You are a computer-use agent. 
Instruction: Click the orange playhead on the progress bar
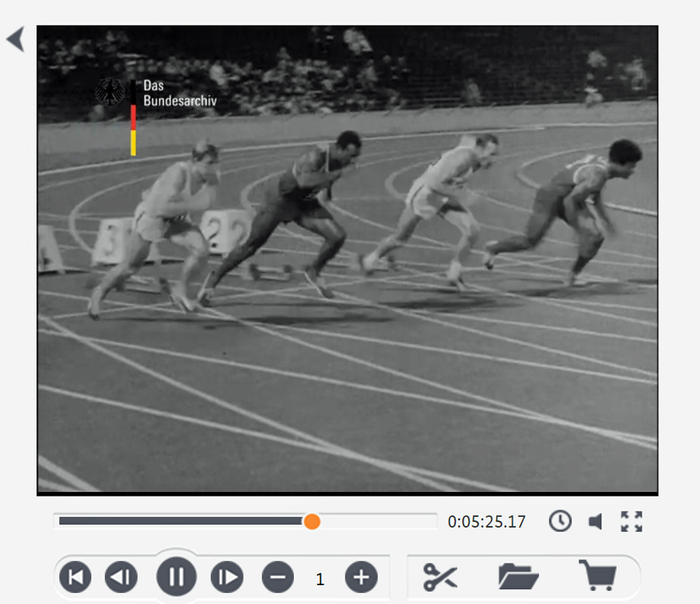[x=312, y=521]
